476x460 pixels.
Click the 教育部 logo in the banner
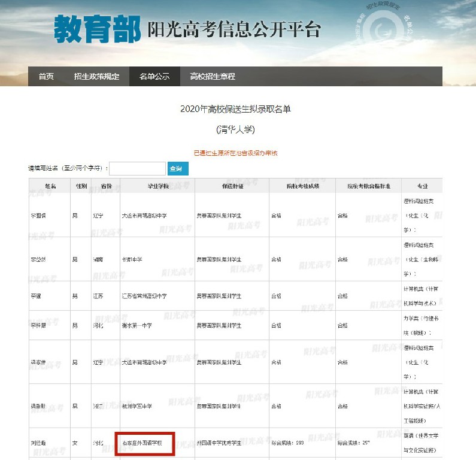[x=97, y=29]
